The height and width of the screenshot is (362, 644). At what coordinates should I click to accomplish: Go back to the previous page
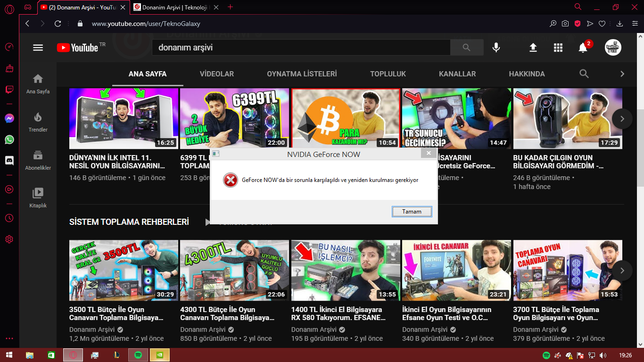click(27, 24)
